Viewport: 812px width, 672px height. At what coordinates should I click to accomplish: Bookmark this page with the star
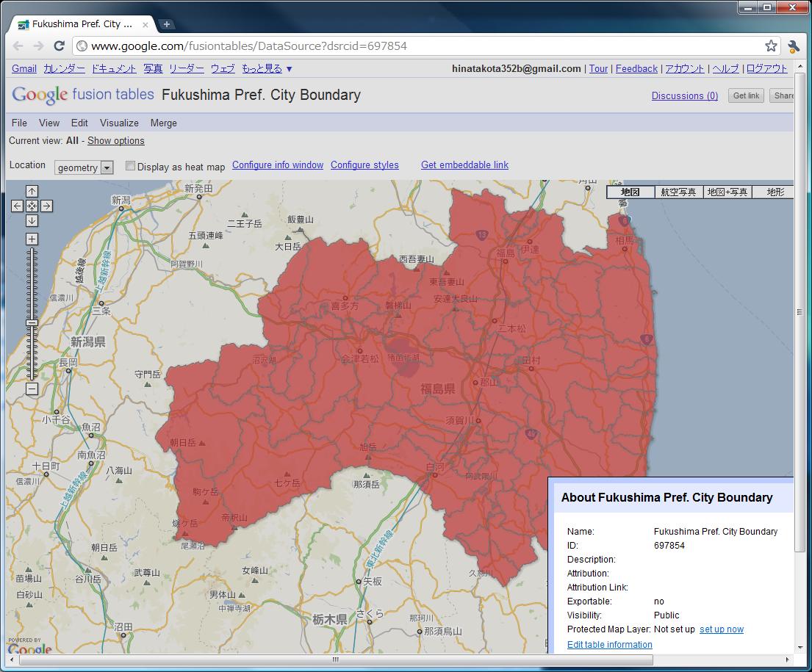click(x=771, y=46)
